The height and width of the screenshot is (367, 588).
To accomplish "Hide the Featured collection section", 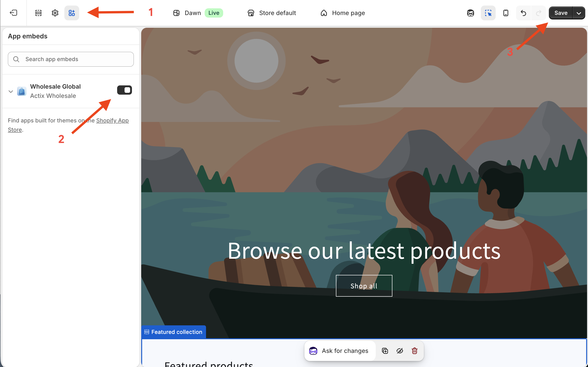I will (400, 351).
